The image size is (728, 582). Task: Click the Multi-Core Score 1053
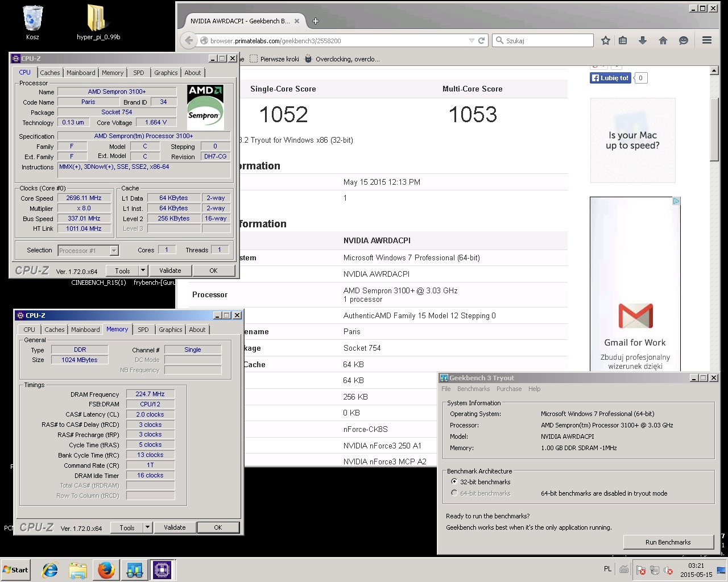pyautogui.click(x=473, y=115)
